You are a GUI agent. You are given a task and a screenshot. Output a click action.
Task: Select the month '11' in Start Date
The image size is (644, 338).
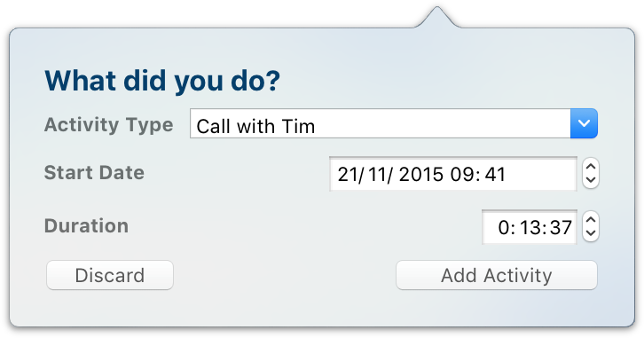[x=377, y=174]
